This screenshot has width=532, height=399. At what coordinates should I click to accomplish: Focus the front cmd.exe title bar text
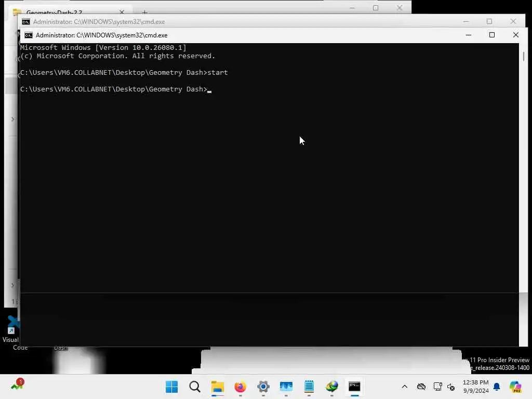click(x=101, y=35)
